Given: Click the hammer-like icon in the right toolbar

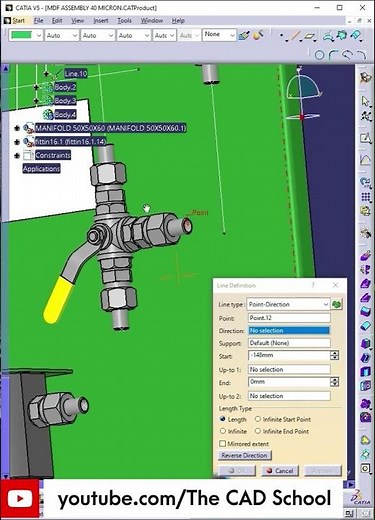Looking at the screenshot, I should [365, 233].
